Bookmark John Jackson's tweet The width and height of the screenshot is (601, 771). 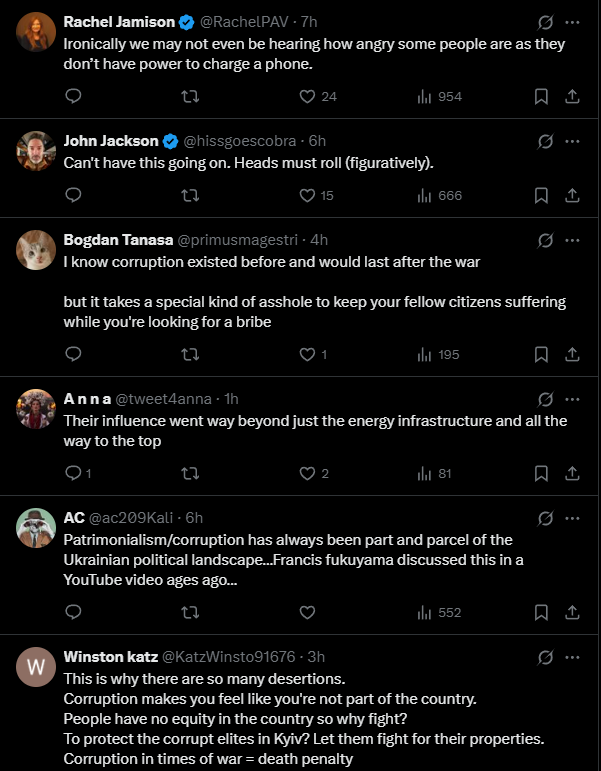541,196
